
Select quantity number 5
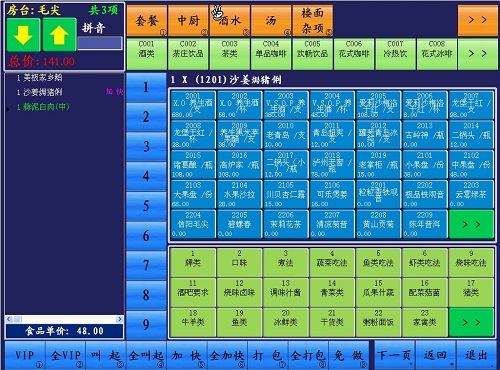[146, 206]
